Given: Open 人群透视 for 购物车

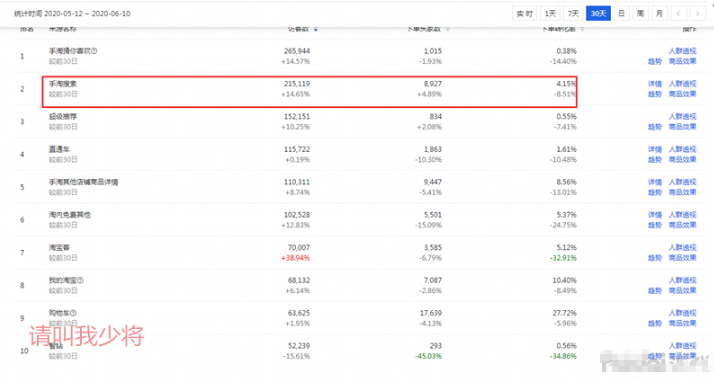Looking at the screenshot, I should 682,313.
